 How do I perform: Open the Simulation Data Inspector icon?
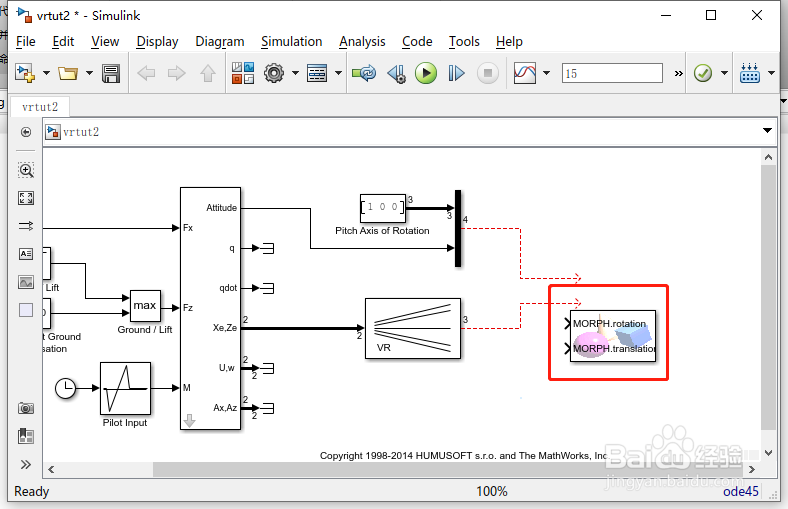[525, 73]
